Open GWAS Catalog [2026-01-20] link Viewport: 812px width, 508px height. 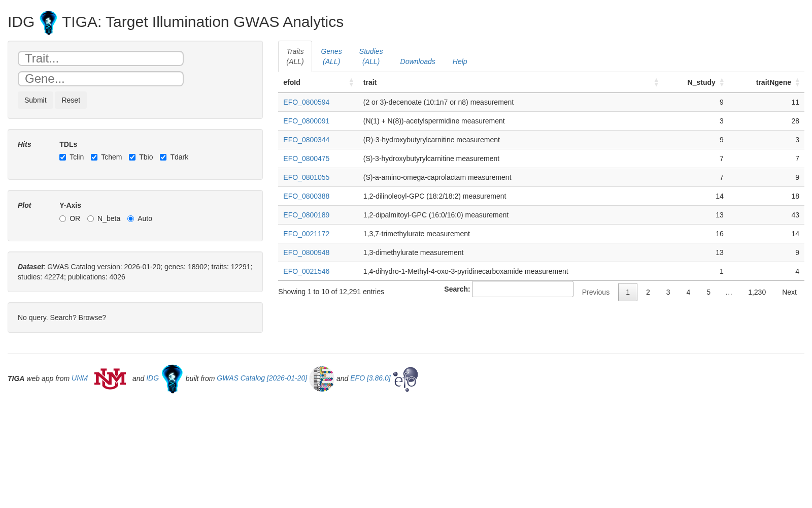click(x=262, y=378)
